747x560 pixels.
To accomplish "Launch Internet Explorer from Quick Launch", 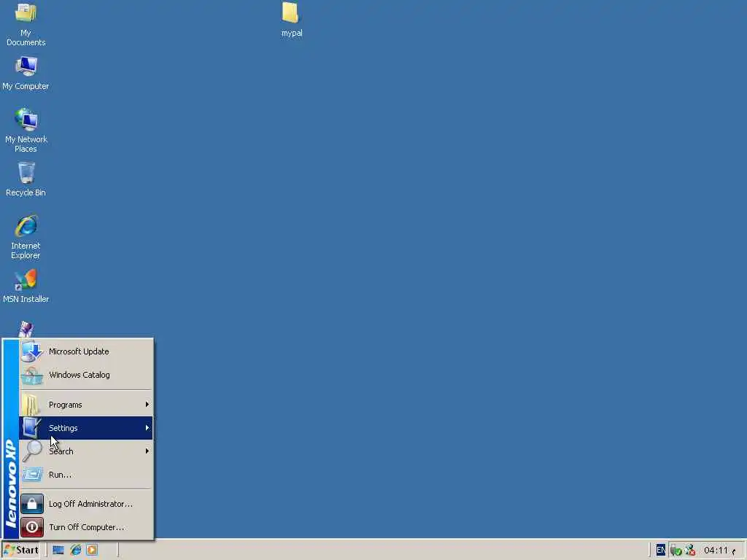I will (x=75, y=550).
